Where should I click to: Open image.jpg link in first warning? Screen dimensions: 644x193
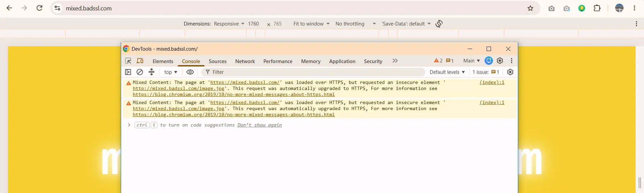179,88
